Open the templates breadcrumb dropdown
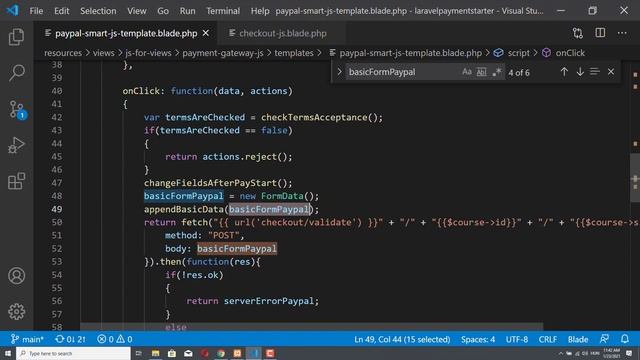Screen dimensions: 640x360 coord(294,53)
